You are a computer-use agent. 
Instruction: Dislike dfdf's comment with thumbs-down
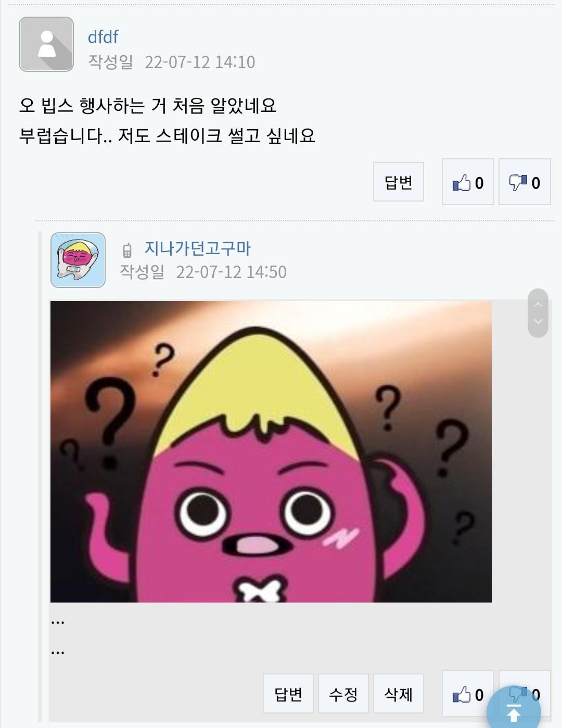pyautogui.click(x=525, y=182)
